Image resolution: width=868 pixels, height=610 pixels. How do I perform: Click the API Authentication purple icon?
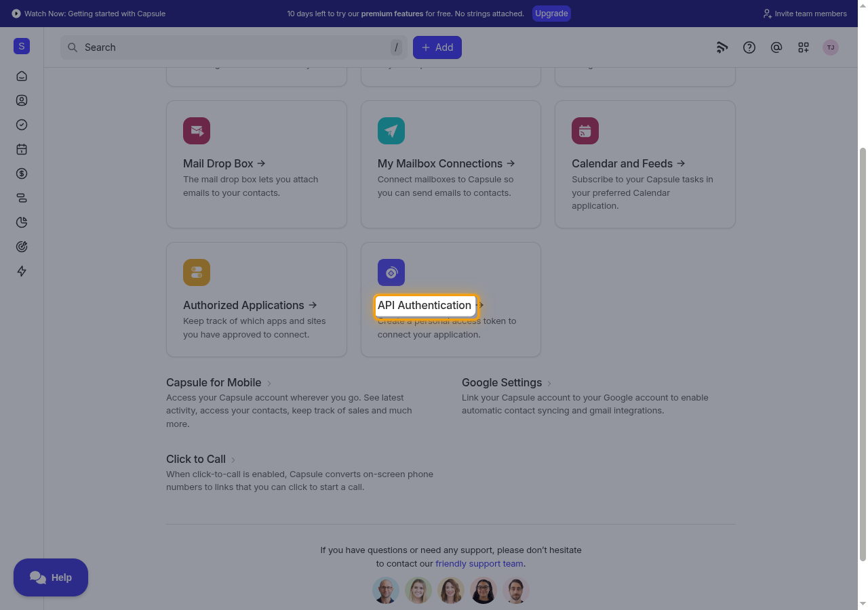point(391,272)
